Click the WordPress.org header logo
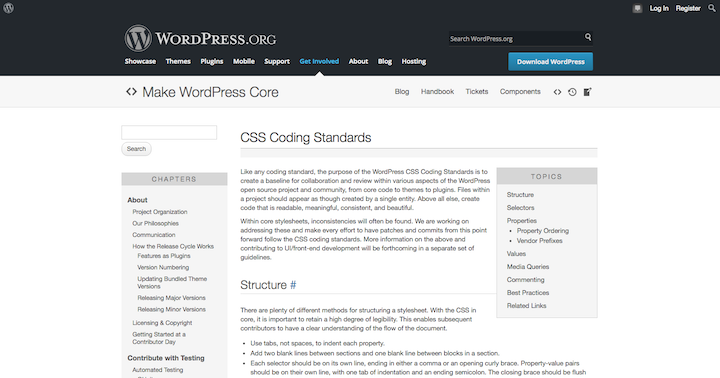This screenshot has width=720, height=378. click(x=200, y=39)
